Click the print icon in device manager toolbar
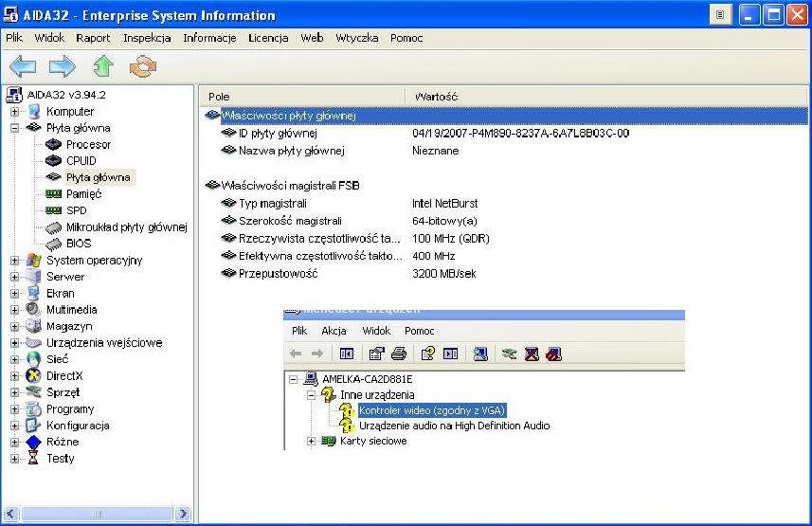The width and height of the screenshot is (812, 526). [x=399, y=354]
